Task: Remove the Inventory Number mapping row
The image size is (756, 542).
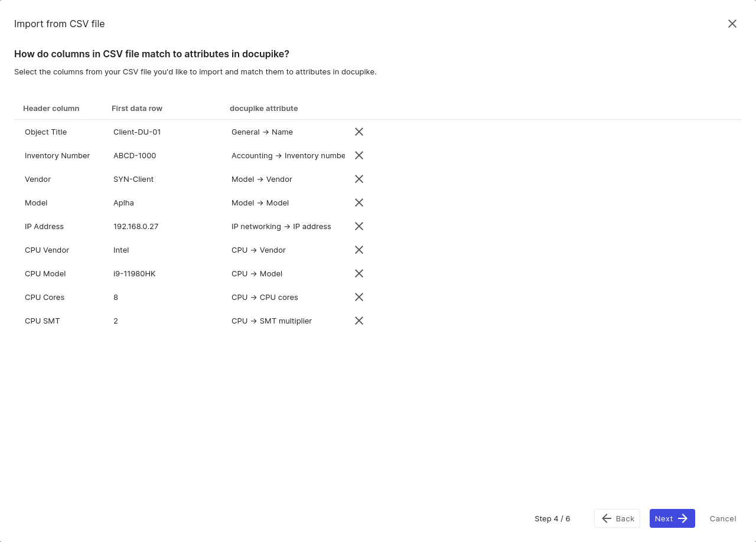Action: point(359,155)
